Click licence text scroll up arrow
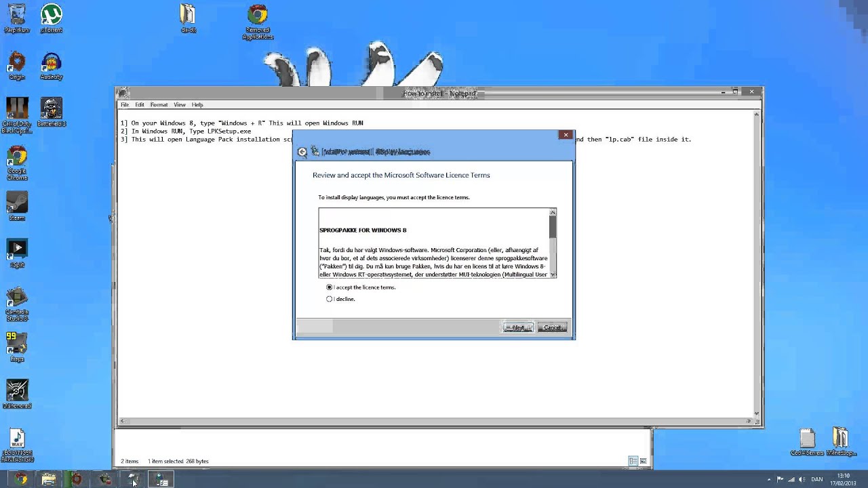This screenshot has height=488, width=868. point(553,212)
